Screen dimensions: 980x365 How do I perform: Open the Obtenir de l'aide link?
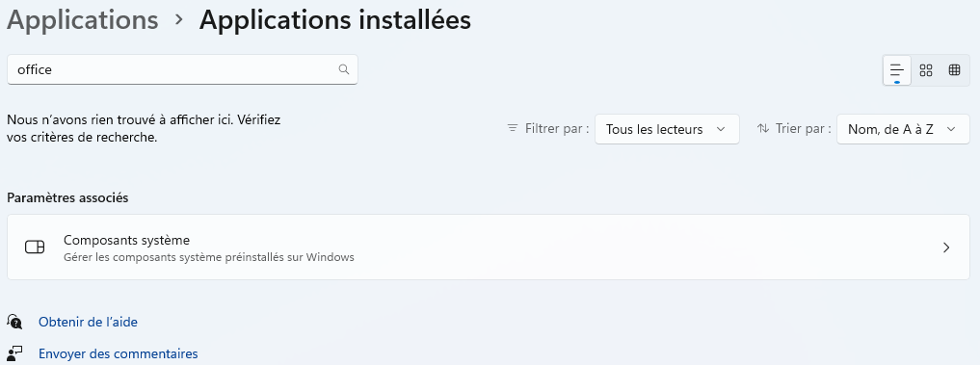coord(88,322)
